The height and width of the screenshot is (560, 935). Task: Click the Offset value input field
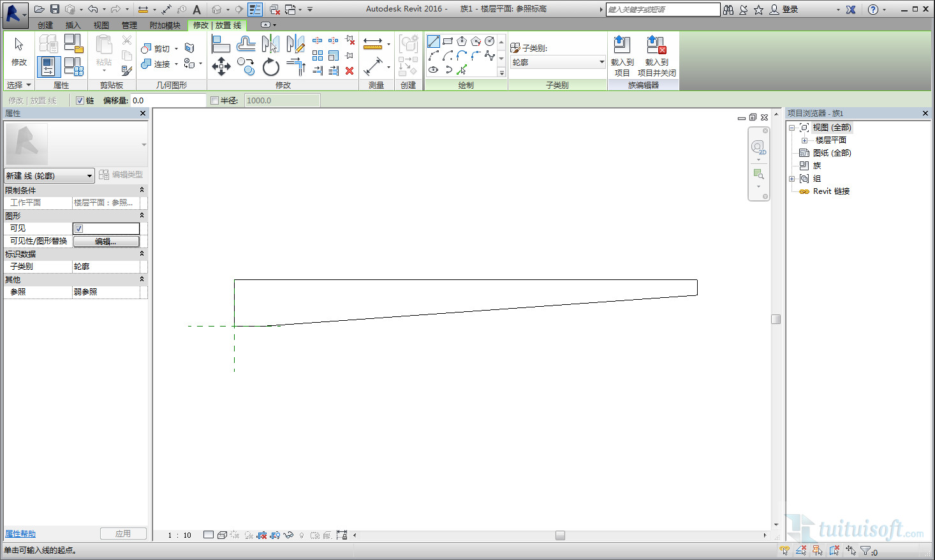(167, 101)
